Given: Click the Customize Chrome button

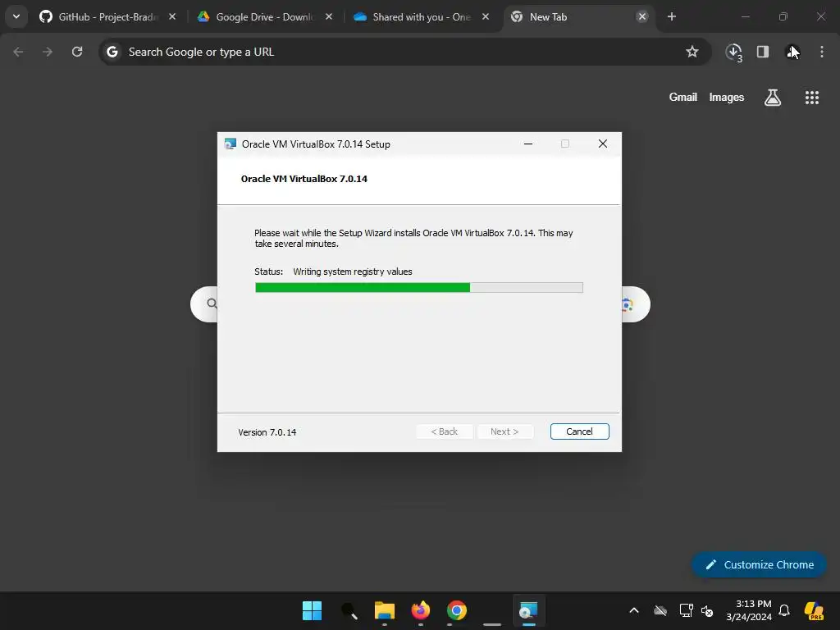Looking at the screenshot, I should pos(759,564).
